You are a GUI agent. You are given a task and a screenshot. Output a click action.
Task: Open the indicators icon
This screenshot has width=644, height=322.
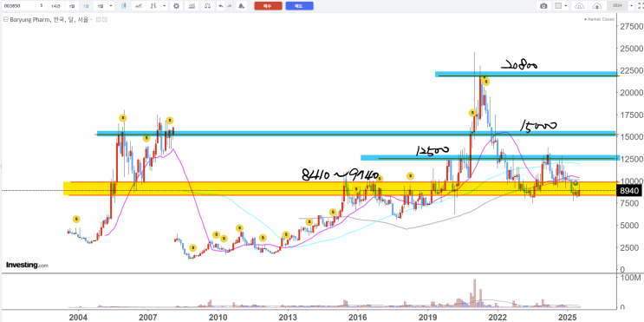point(191,6)
